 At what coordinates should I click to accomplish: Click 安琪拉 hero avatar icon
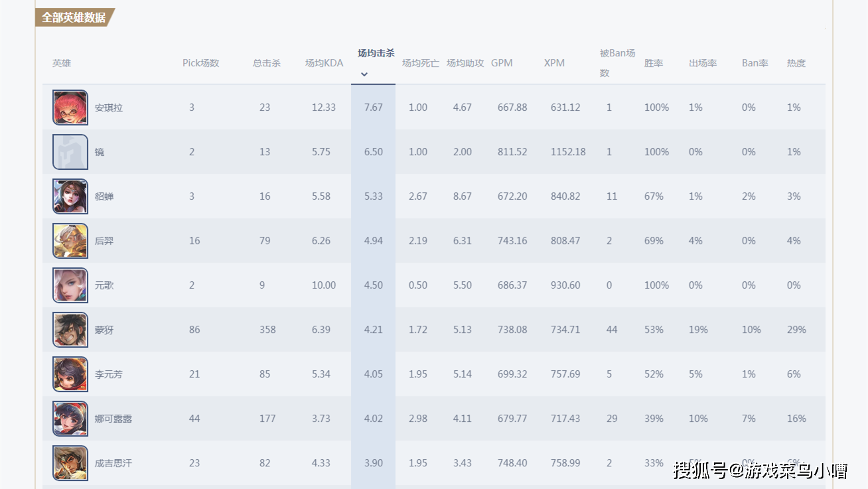(70, 107)
